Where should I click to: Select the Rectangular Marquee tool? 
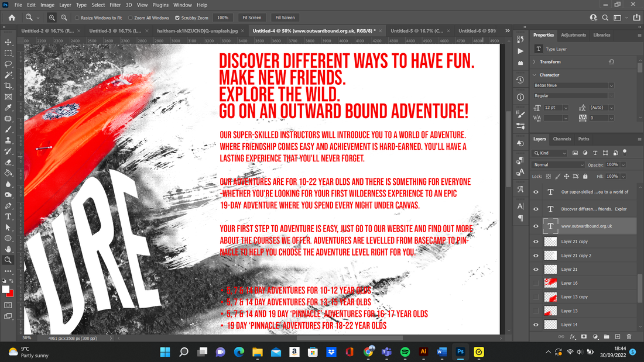pos(8,53)
